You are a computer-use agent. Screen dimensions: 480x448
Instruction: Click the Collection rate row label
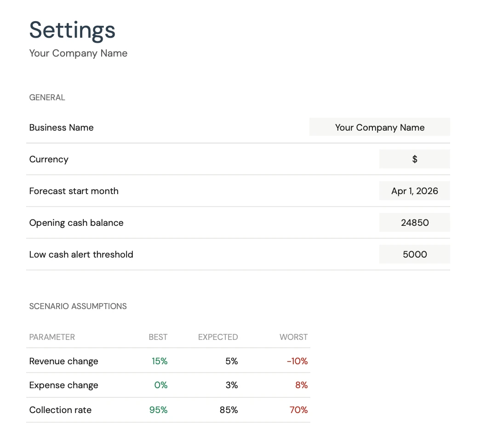tap(60, 410)
